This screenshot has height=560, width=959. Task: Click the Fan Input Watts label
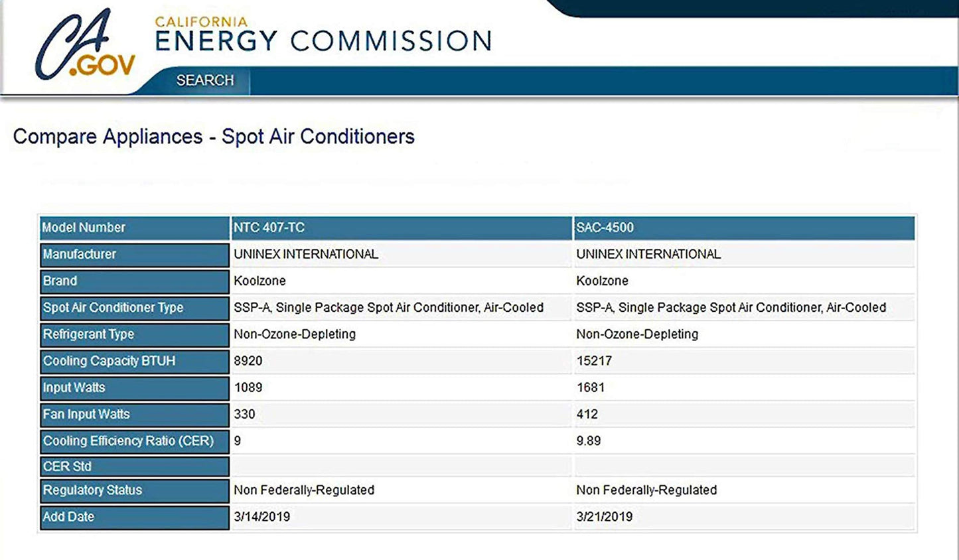click(135, 414)
